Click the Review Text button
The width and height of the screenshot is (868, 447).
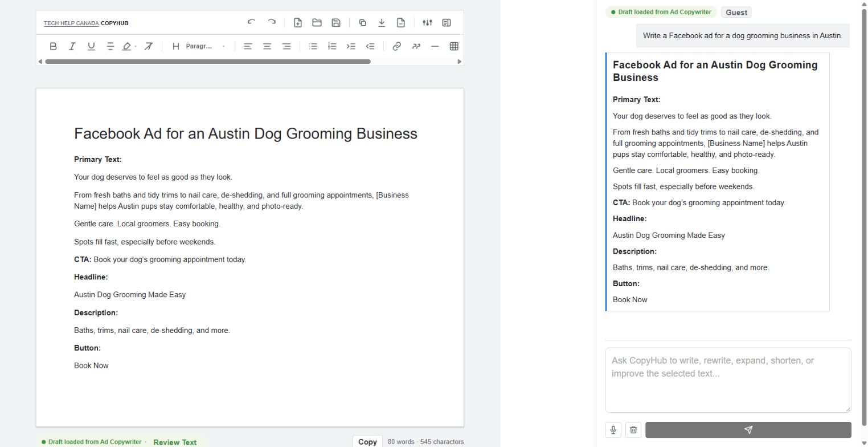tap(175, 442)
